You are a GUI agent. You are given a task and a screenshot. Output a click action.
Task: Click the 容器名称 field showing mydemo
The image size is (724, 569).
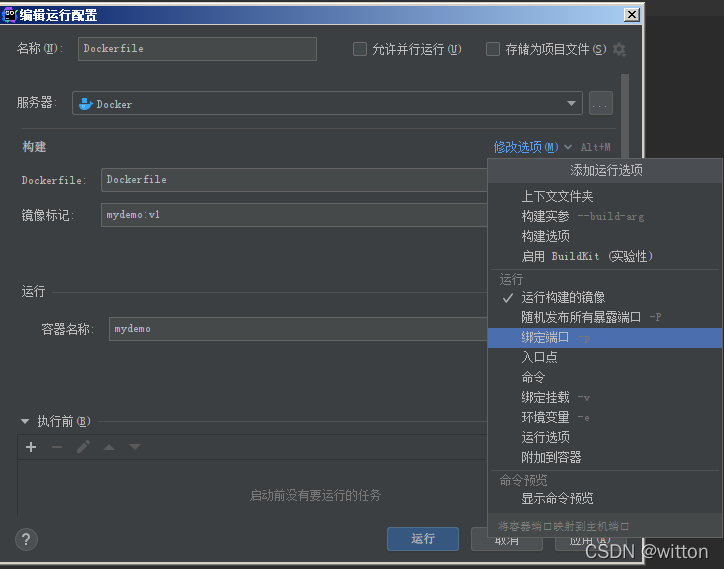pos(298,329)
